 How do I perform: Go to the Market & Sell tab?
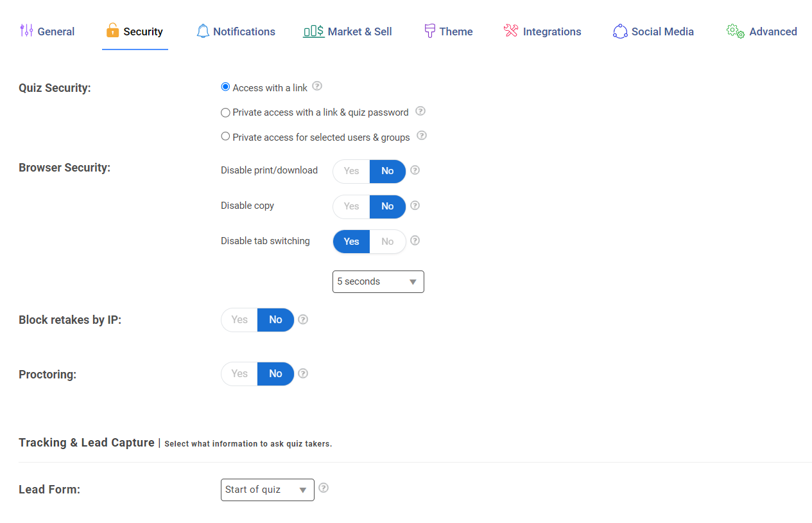click(347, 31)
